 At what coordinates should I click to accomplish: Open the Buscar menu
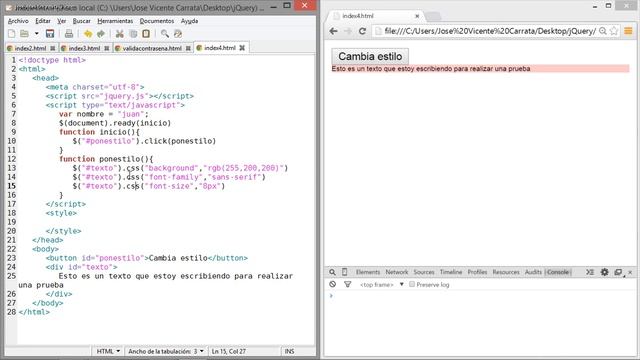[x=82, y=21]
